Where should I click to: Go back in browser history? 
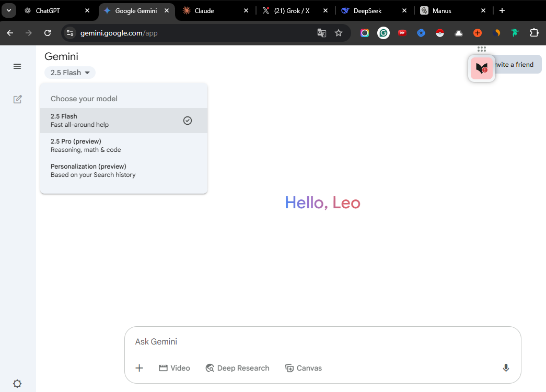click(10, 33)
